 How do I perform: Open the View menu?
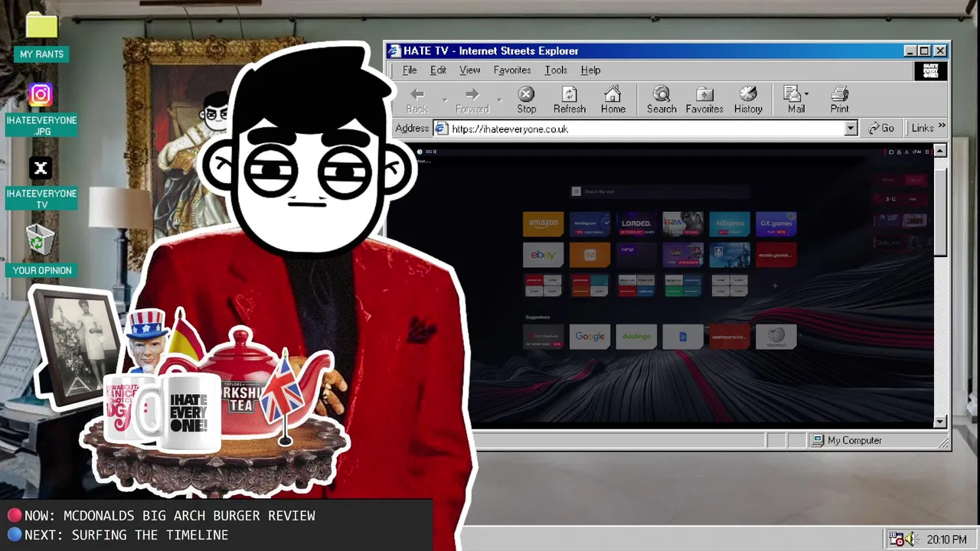(469, 70)
